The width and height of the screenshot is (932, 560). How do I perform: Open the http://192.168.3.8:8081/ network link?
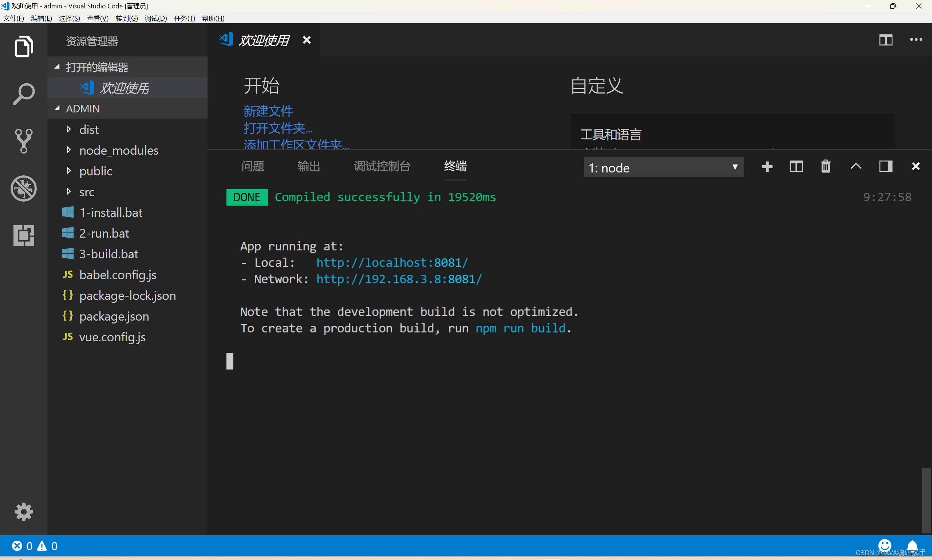tap(399, 279)
